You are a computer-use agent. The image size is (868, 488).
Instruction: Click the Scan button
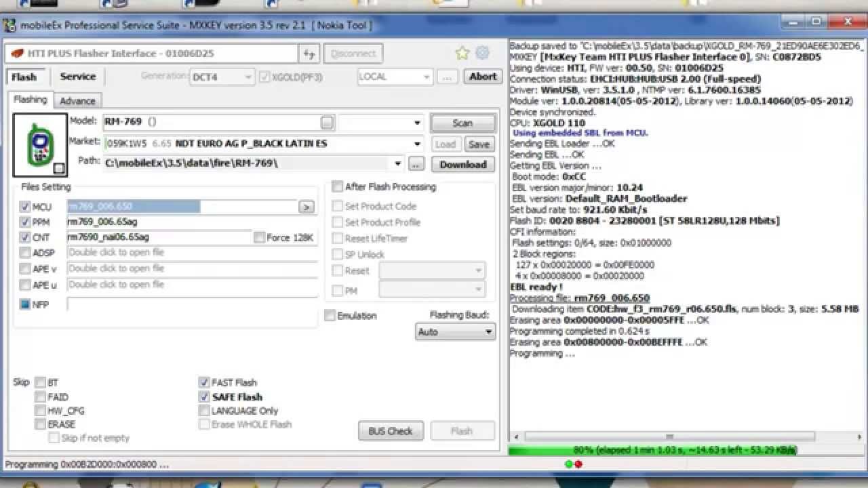click(x=462, y=123)
